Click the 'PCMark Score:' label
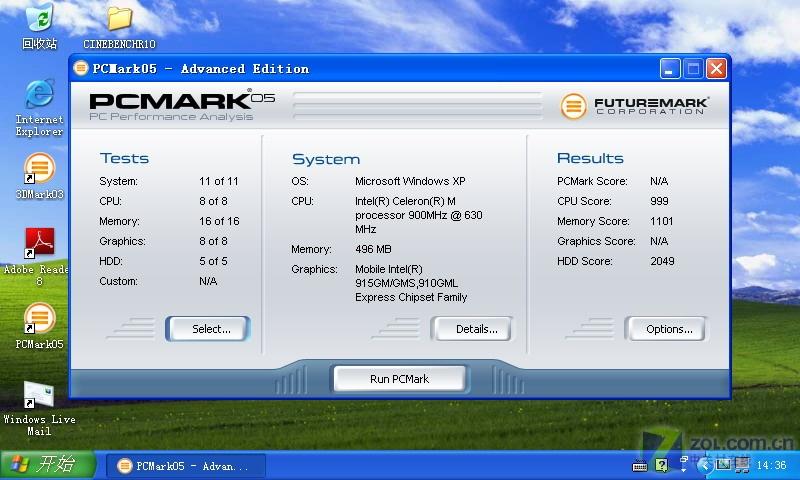Image resolution: width=800 pixels, height=480 pixels. pos(592,181)
